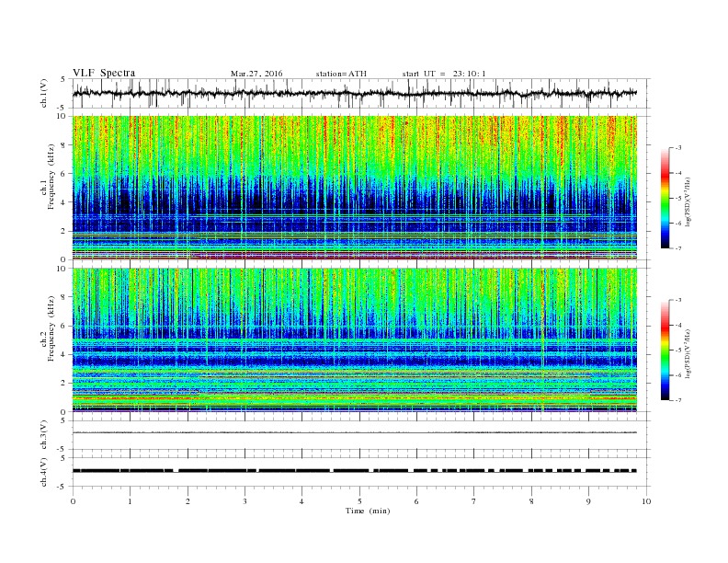The height and width of the screenshot is (563, 728).
Task: Click the "5" tick label of the ch.1(V) axis
Action: (x=63, y=79)
